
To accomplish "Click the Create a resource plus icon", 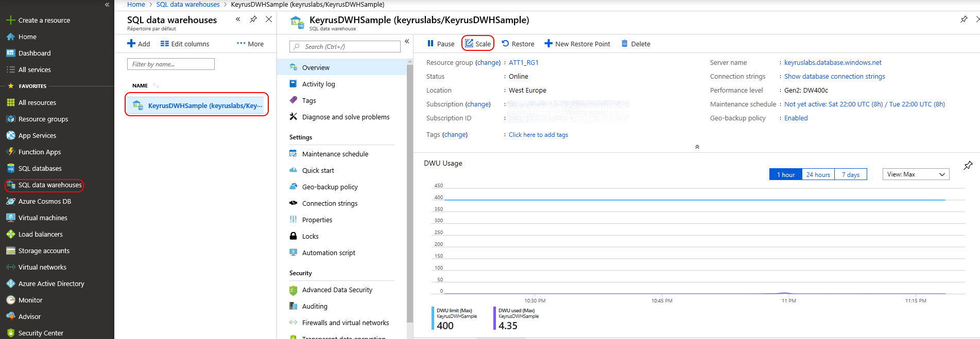I will (x=10, y=20).
